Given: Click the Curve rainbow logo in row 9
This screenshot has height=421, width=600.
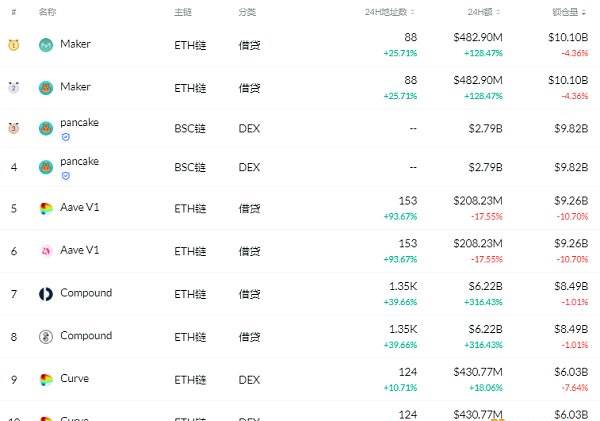Looking at the screenshot, I should (46, 380).
